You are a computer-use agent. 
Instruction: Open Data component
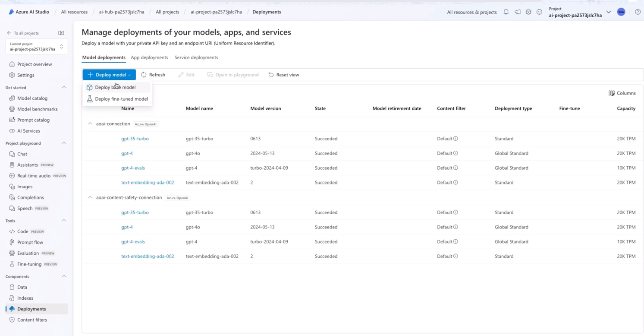click(22, 287)
